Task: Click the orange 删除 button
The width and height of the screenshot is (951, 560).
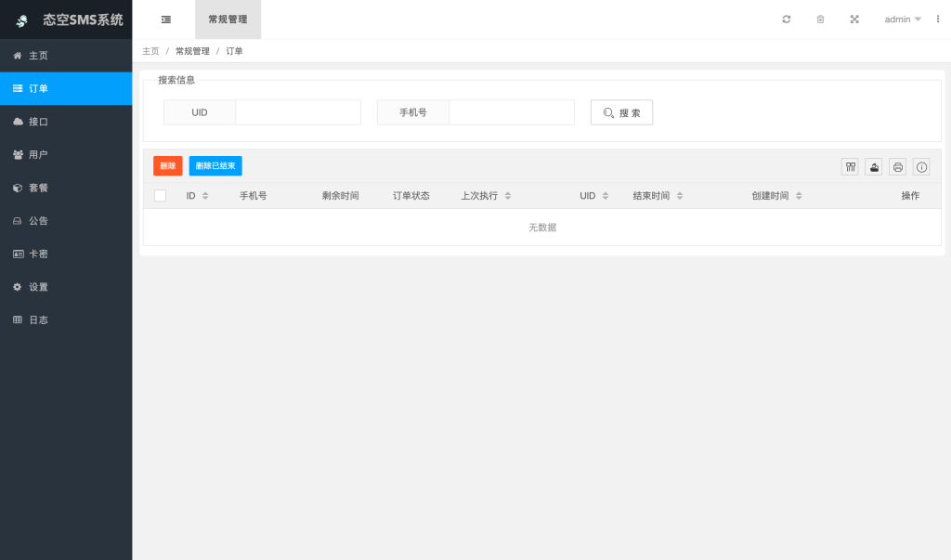Action: 168,166
